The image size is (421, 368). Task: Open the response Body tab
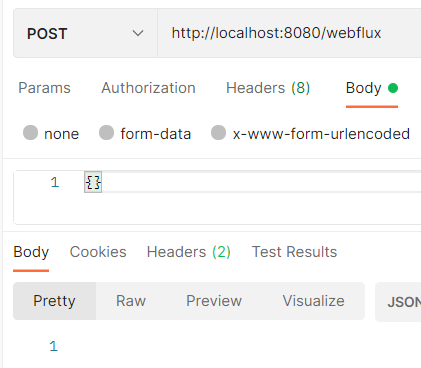tap(31, 252)
